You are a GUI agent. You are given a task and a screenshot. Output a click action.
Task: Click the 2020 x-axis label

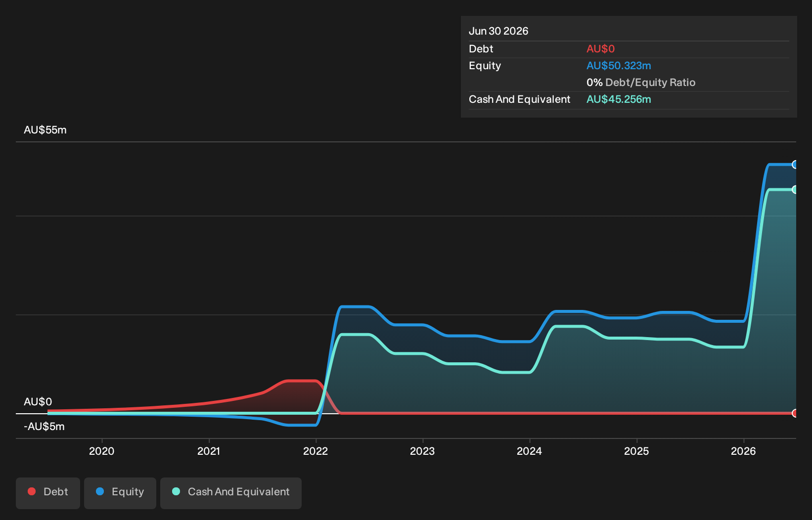[101, 451]
